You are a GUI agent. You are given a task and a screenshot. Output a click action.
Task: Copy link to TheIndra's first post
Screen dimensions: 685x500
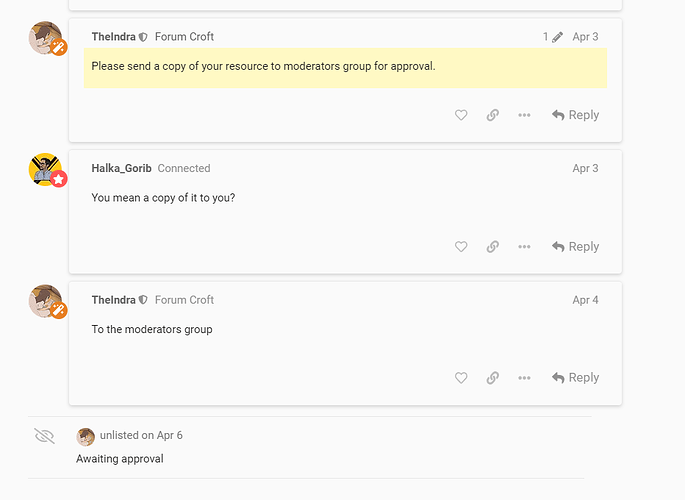[492, 115]
